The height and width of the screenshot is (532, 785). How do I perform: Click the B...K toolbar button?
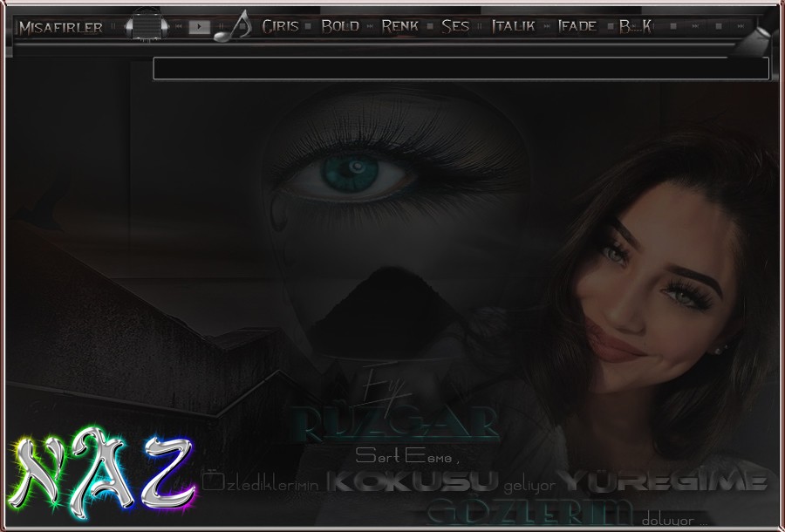click(635, 26)
